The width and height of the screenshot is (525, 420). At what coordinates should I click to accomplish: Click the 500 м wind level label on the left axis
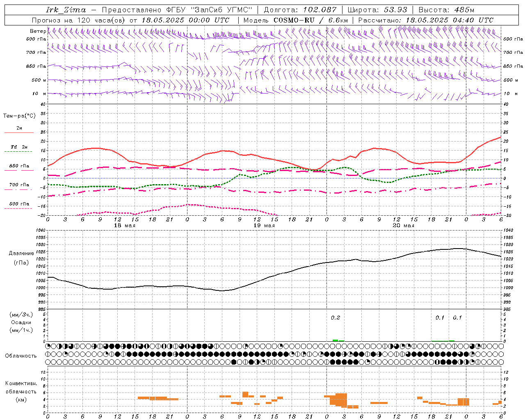click(x=39, y=80)
